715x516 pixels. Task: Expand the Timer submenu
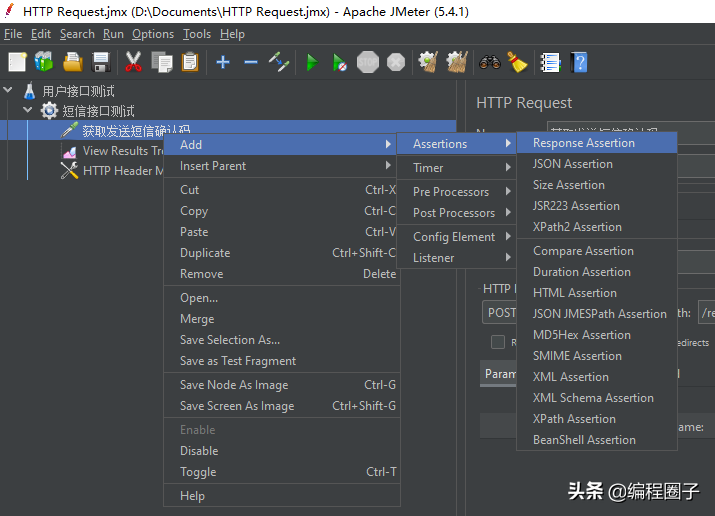point(456,168)
